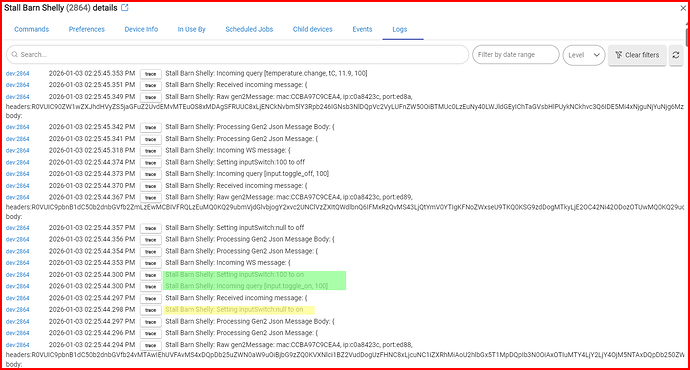
Task: Click timestamp 2026-01-03 02:25:45.318 PM
Action: pos(92,150)
